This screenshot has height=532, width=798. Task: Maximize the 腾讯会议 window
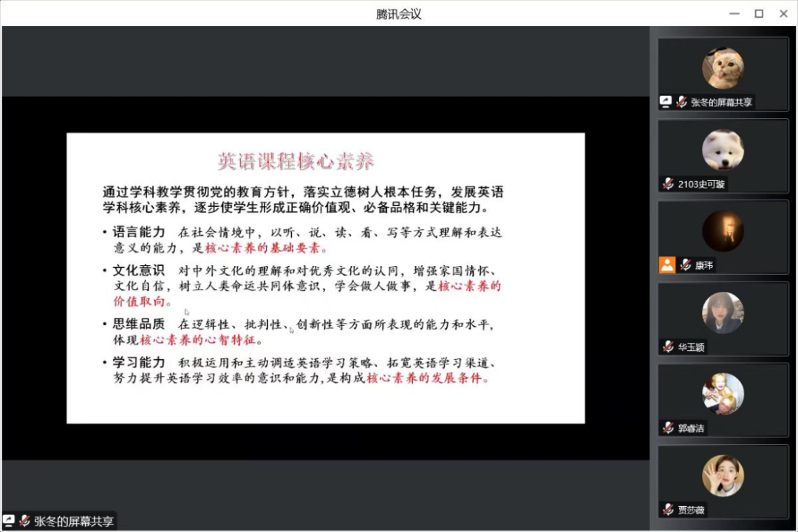(x=758, y=13)
